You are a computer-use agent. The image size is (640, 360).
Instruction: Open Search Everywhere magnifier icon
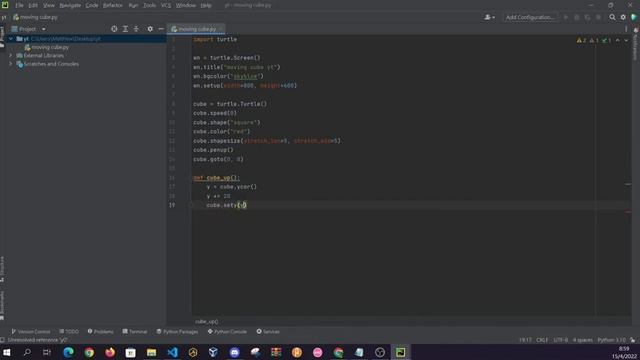(612, 17)
